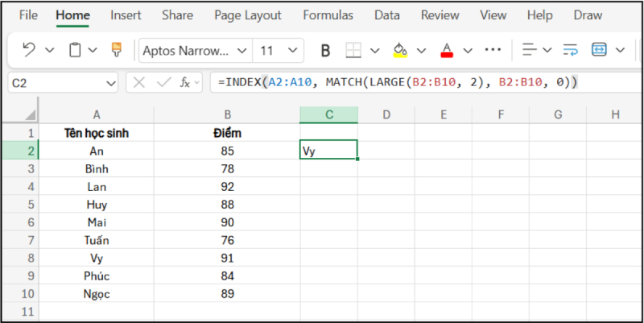Click the fx Insert Function icon

click(x=185, y=82)
